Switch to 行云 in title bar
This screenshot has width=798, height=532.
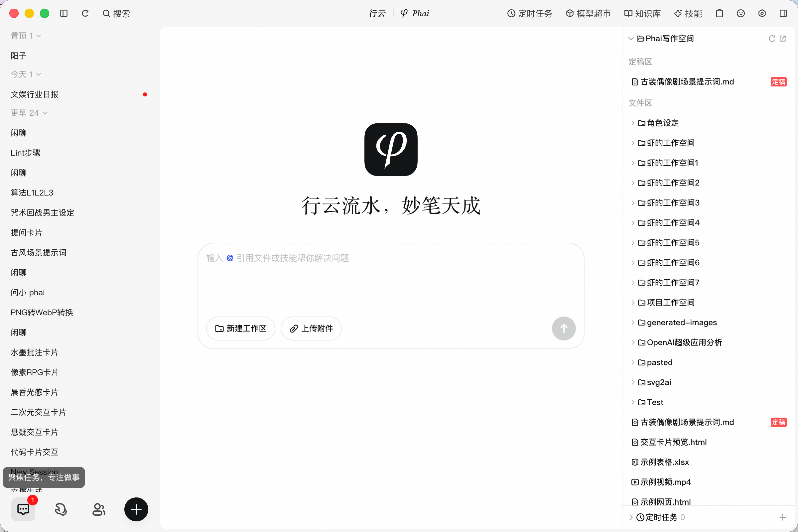click(377, 14)
